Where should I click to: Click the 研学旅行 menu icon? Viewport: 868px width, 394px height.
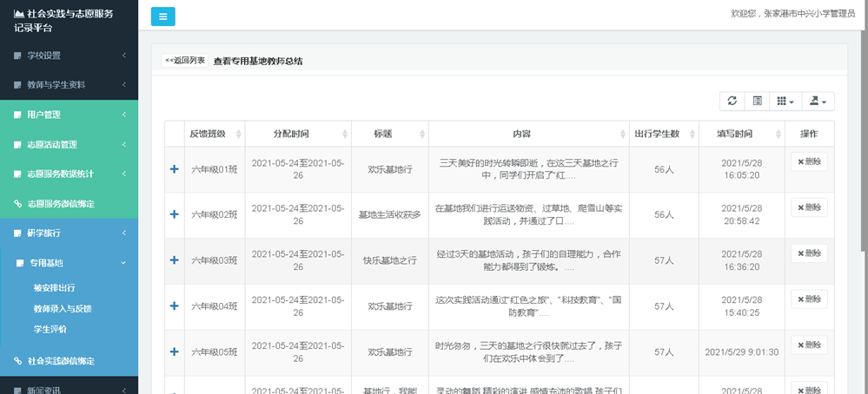[x=17, y=233]
